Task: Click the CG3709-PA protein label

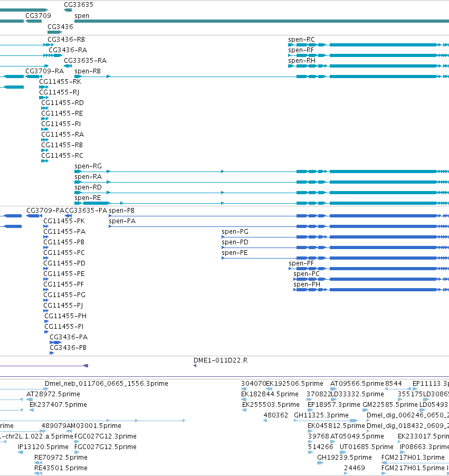Action: click(x=45, y=211)
